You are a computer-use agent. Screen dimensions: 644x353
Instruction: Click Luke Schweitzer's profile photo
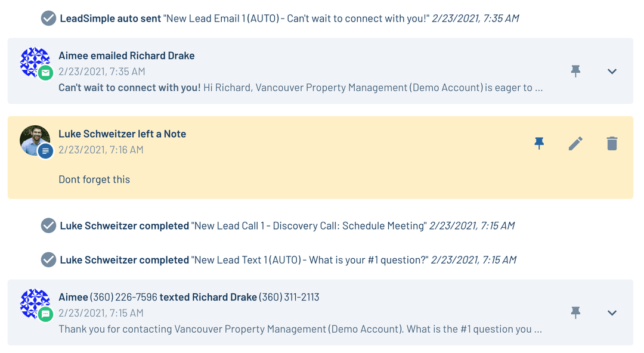coord(34,140)
